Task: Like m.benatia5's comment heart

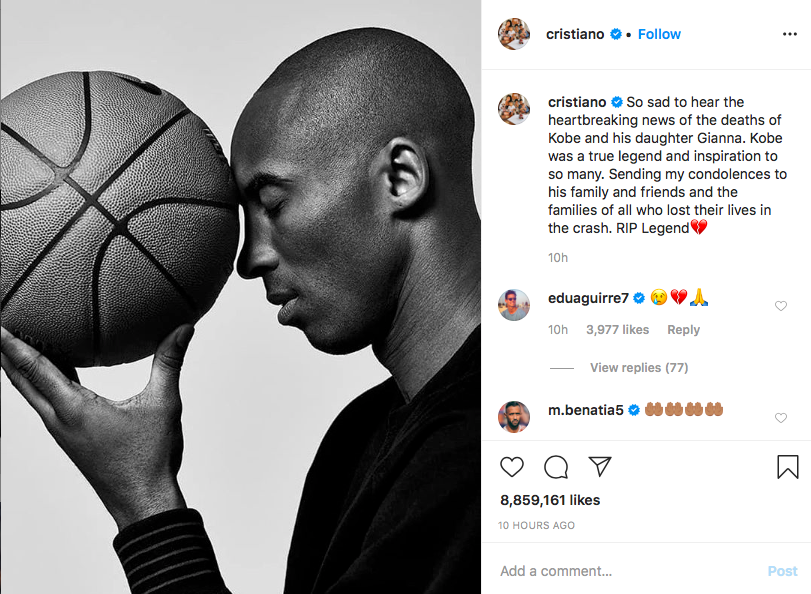Action: click(780, 418)
